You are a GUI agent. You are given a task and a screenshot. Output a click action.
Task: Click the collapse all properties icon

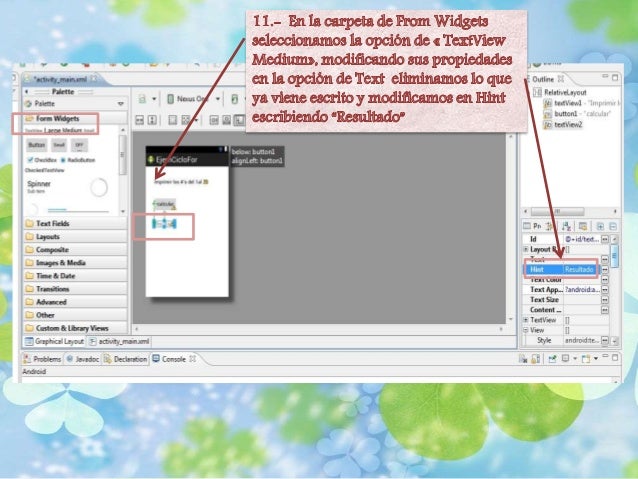[x=613, y=226]
